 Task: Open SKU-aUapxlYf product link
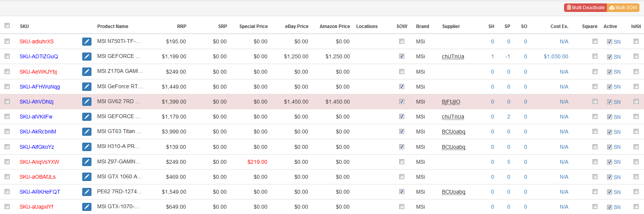[36, 207]
